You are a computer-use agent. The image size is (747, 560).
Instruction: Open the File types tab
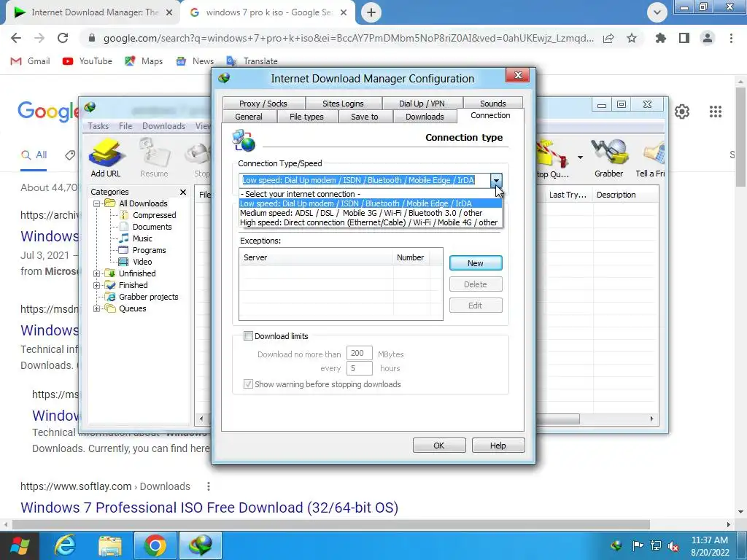point(306,117)
